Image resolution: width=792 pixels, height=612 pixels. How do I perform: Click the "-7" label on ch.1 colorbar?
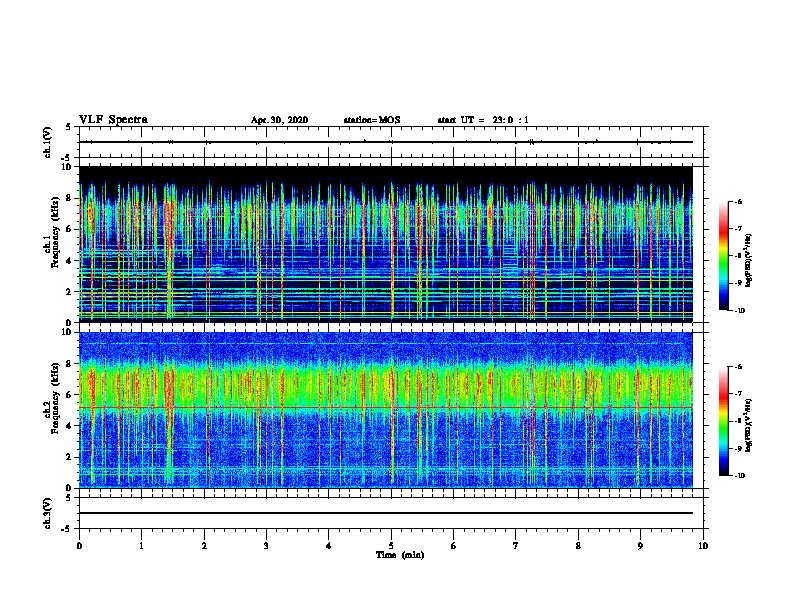pyautogui.click(x=738, y=228)
